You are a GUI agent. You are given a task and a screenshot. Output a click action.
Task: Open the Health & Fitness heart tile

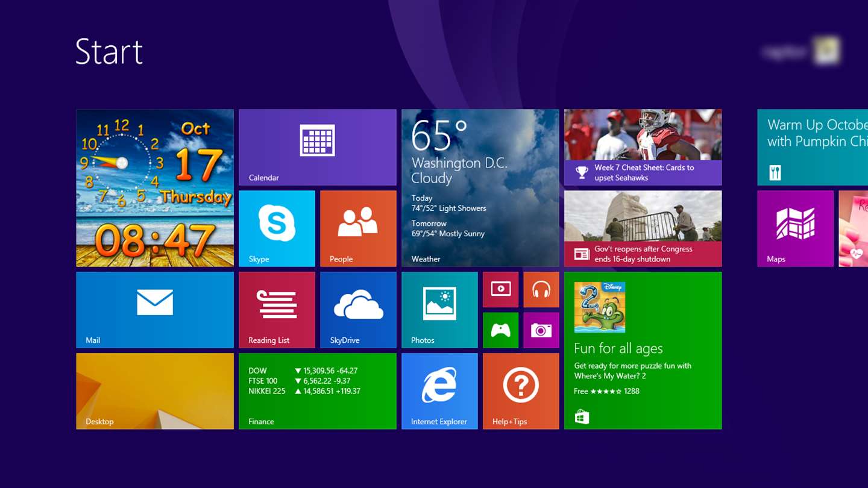[x=854, y=229]
